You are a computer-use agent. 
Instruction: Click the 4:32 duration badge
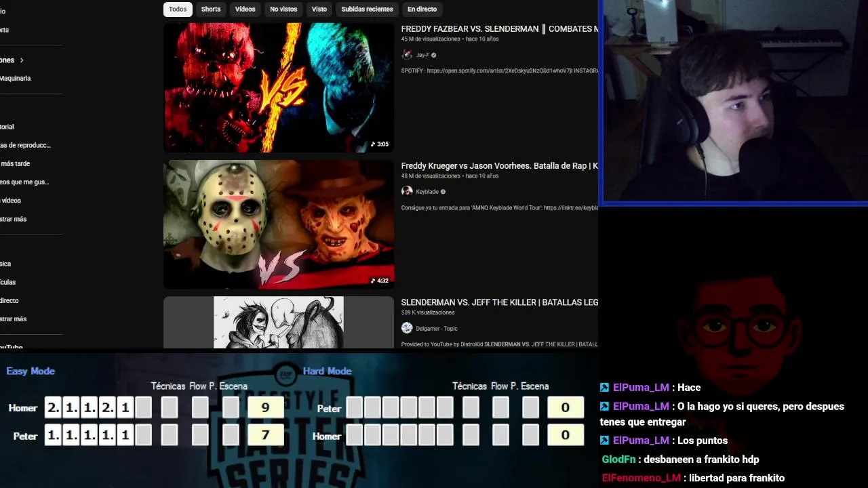click(x=380, y=281)
